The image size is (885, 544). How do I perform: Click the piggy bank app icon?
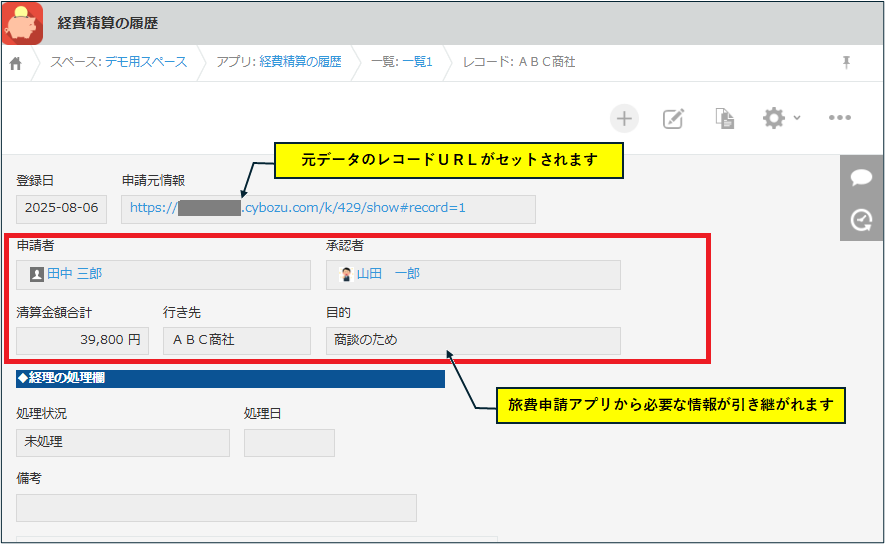point(23,23)
